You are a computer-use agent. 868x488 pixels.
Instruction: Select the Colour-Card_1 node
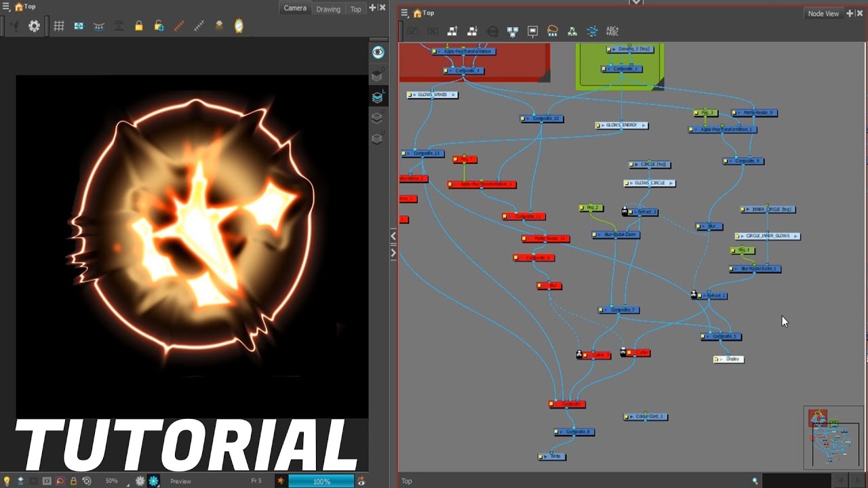pyautogui.click(x=646, y=417)
